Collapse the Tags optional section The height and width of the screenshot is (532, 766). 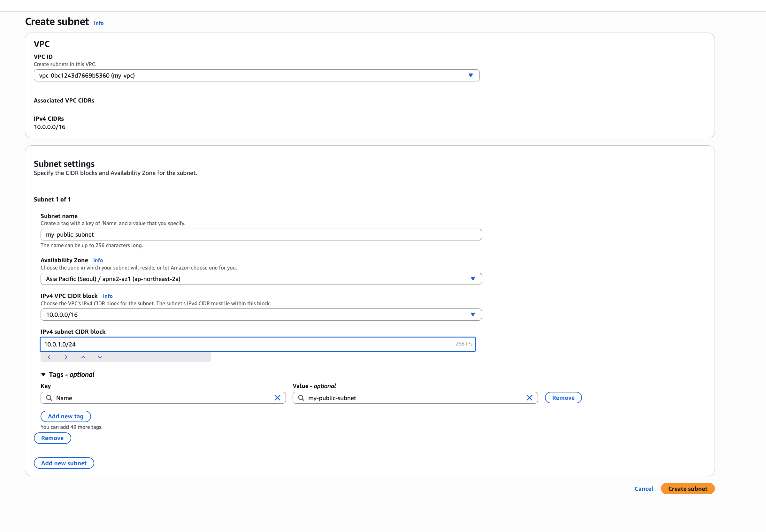click(43, 374)
